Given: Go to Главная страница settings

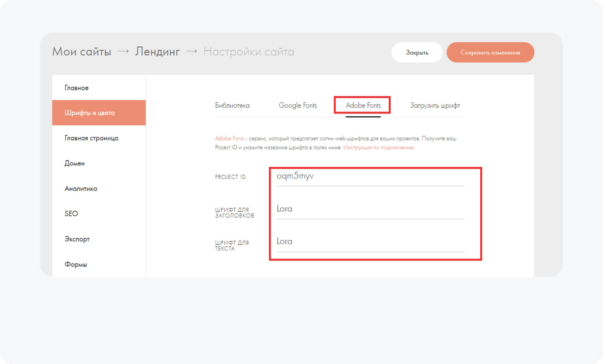Looking at the screenshot, I should (91, 138).
